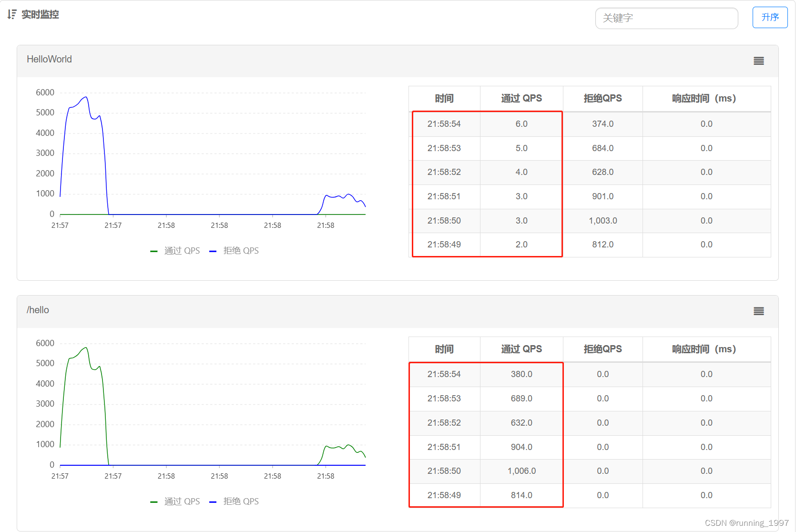Click the HelloWorld panel title
Viewport: 796px width, 532px height.
49,59
